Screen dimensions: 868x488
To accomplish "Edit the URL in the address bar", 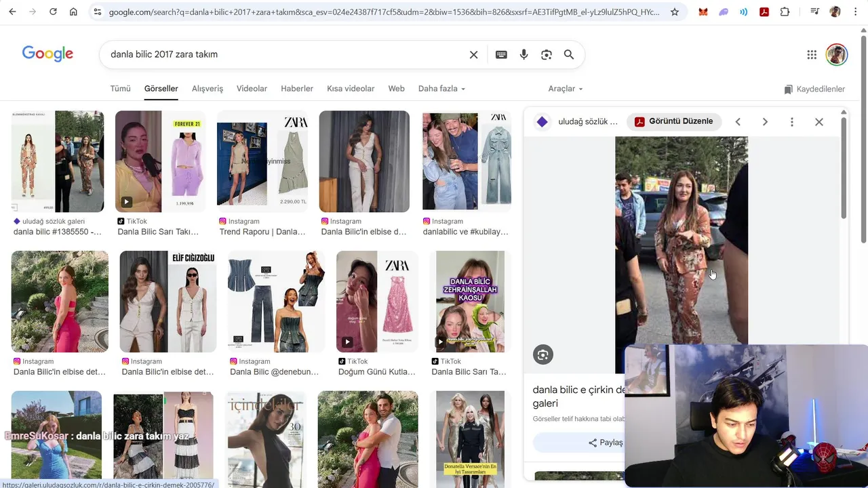I will pyautogui.click(x=384, y=12).
